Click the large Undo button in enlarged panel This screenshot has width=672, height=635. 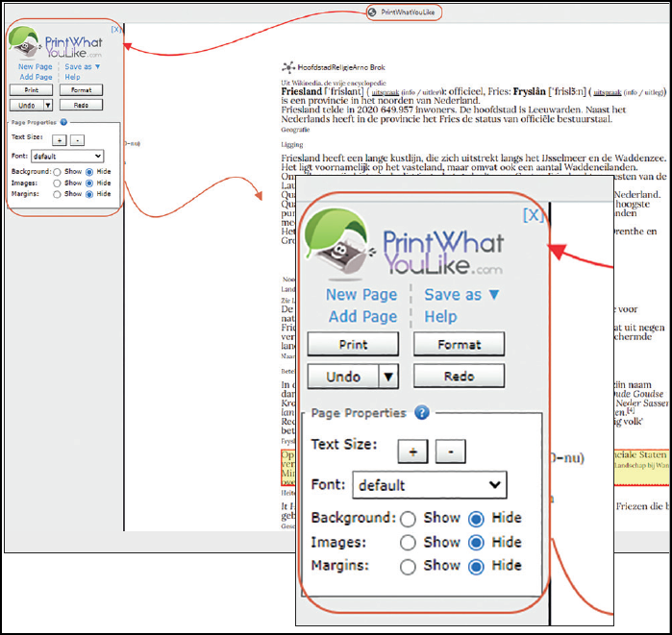[x=343, y=377]
